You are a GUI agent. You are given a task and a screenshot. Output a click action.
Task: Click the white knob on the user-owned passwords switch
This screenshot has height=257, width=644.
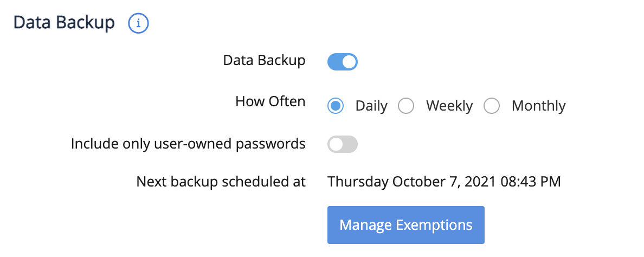336,144
